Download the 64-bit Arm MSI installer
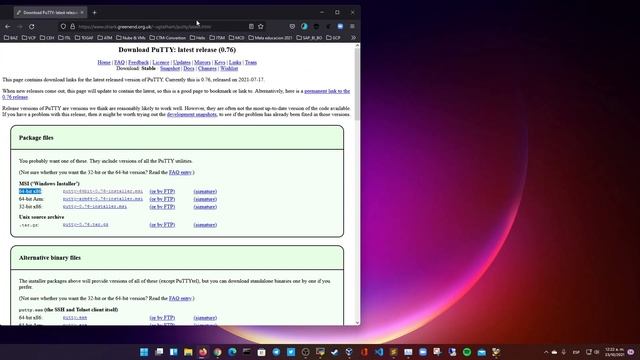This screenshot has width=640, height=360. click(103, 199)
